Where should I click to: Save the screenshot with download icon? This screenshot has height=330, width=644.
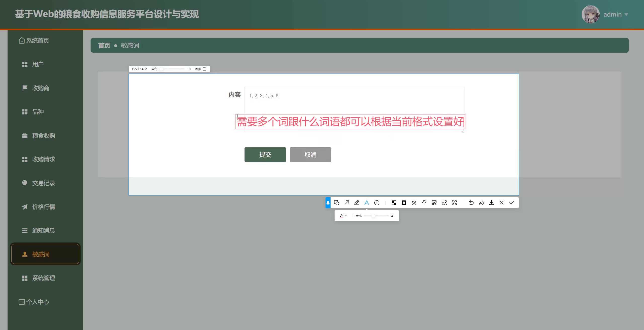point(492,203)
